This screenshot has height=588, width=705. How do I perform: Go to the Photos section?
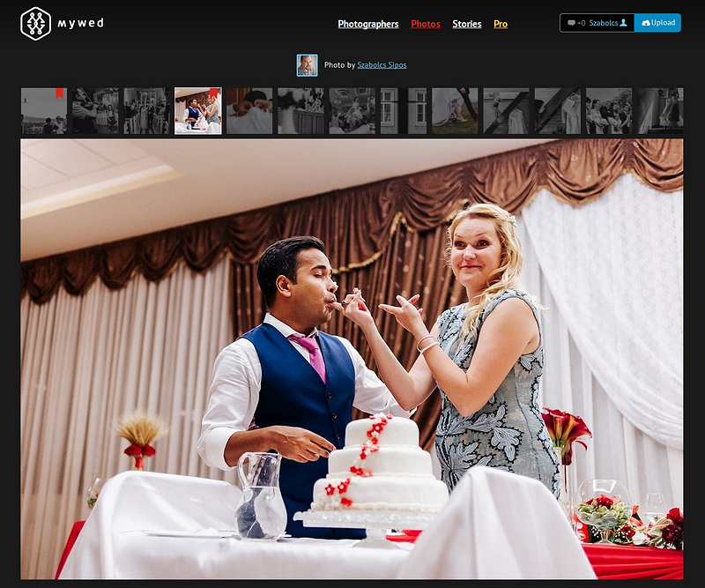(426, 24)
